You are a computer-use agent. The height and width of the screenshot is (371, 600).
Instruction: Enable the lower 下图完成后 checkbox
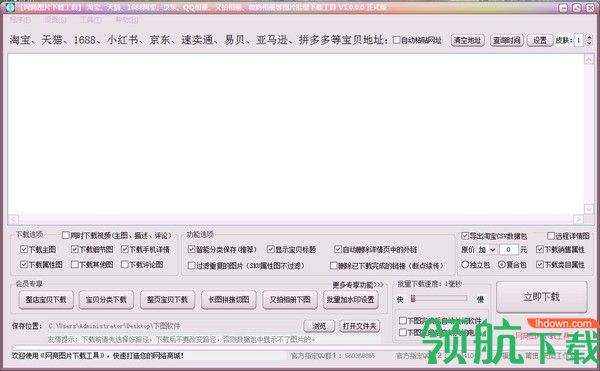[x=403, y=332]
